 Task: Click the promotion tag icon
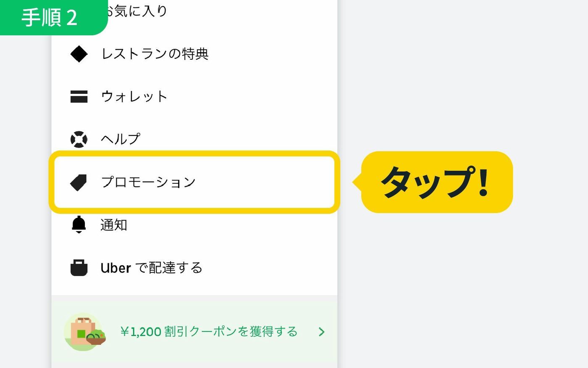point(79,183)
